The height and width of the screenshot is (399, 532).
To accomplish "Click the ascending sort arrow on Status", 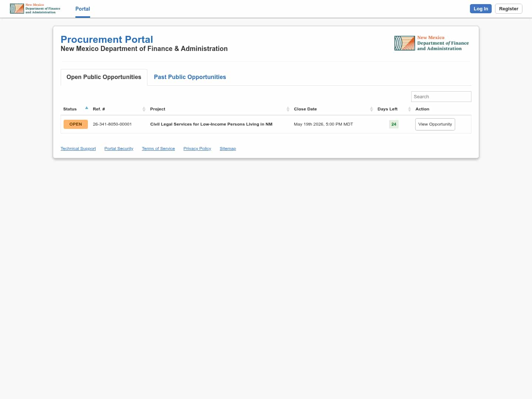I will (86, 108).
